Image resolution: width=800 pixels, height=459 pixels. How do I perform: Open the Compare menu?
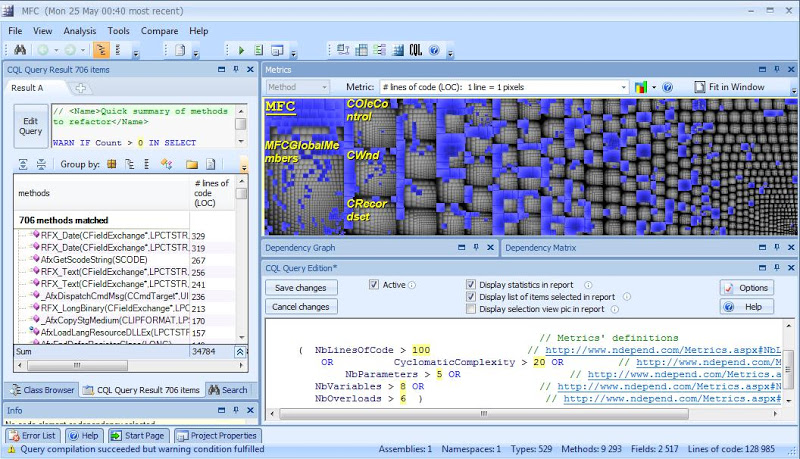pyautogui.click(x=159, y=31)
